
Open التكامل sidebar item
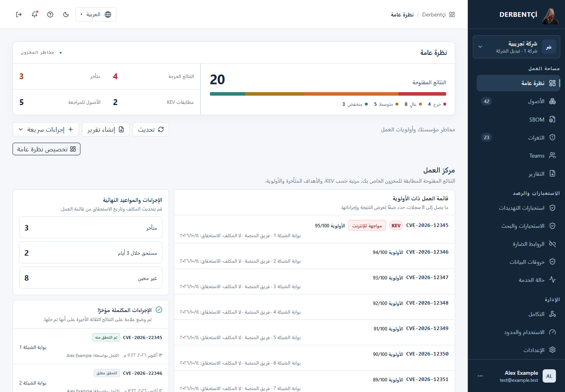pyautogui.click(x=518, y=314)
